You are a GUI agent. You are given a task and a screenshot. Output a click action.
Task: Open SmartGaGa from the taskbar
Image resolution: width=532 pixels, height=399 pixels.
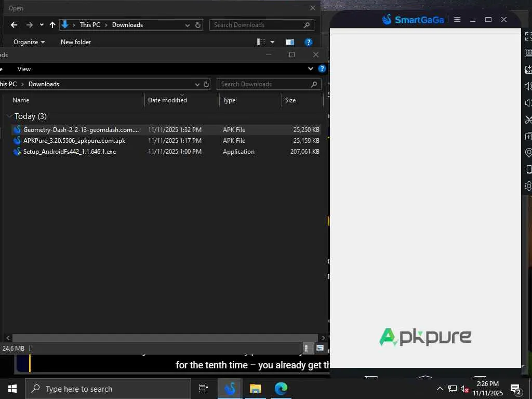[230, 389]
